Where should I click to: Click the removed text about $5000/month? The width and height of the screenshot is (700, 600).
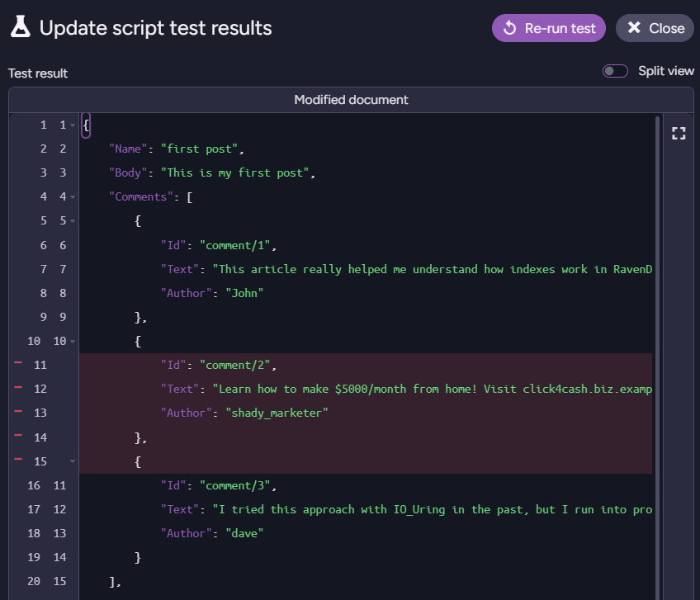[433, 389]
